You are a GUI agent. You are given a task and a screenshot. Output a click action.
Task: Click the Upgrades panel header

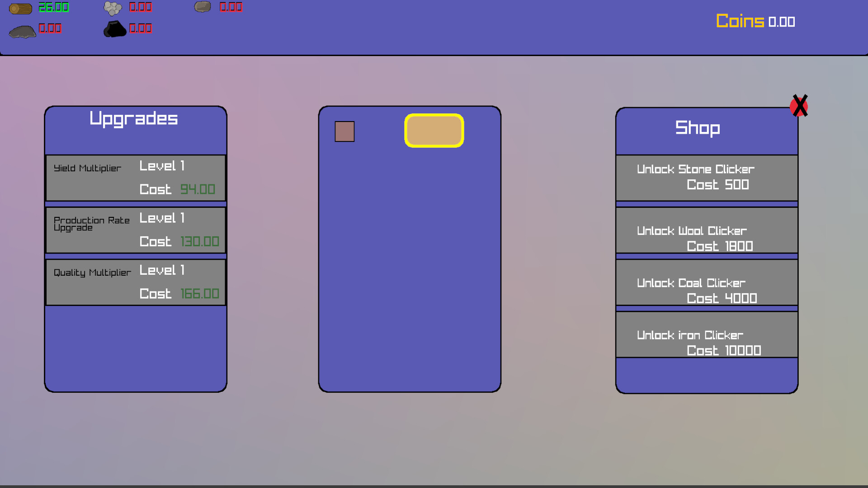134,119
